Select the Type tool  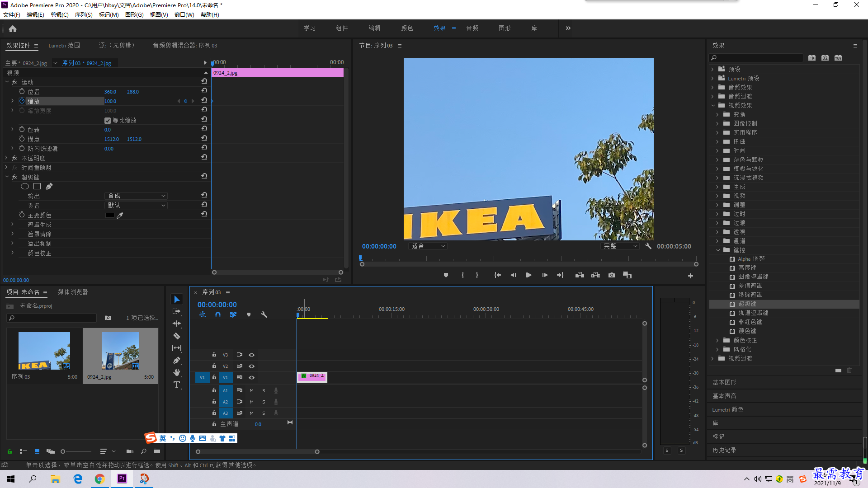[177, 385]
